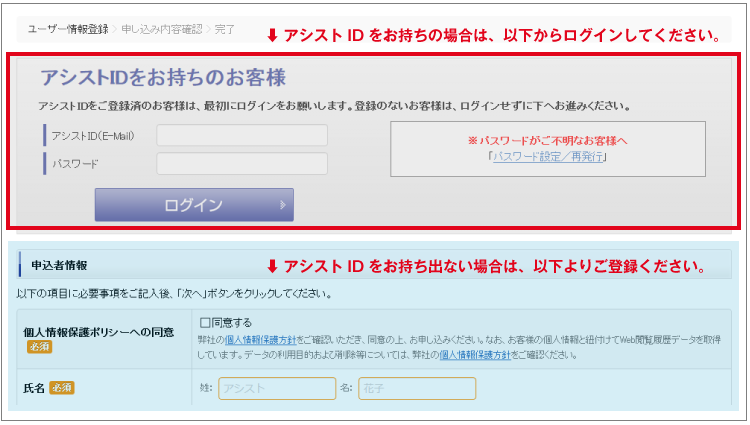750x425 pixels.
Task: Select the ユーザー情報登録 breadcrumb step
Action: pyautogui.click(x=68, y=29)
